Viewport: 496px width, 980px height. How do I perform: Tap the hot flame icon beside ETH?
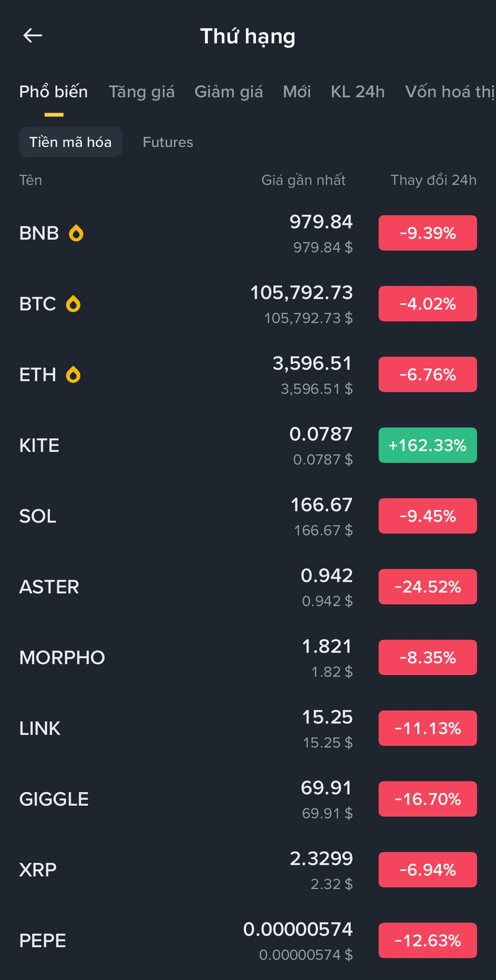coord(73,375)
